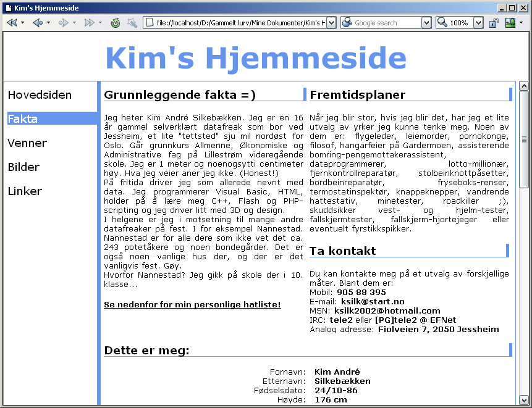Click the 'Grunnleggende fakta =)' heading

(x=180, y=94)
